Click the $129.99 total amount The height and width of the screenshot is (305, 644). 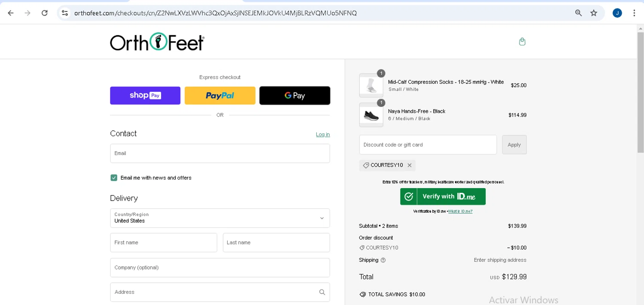(514, 277)
